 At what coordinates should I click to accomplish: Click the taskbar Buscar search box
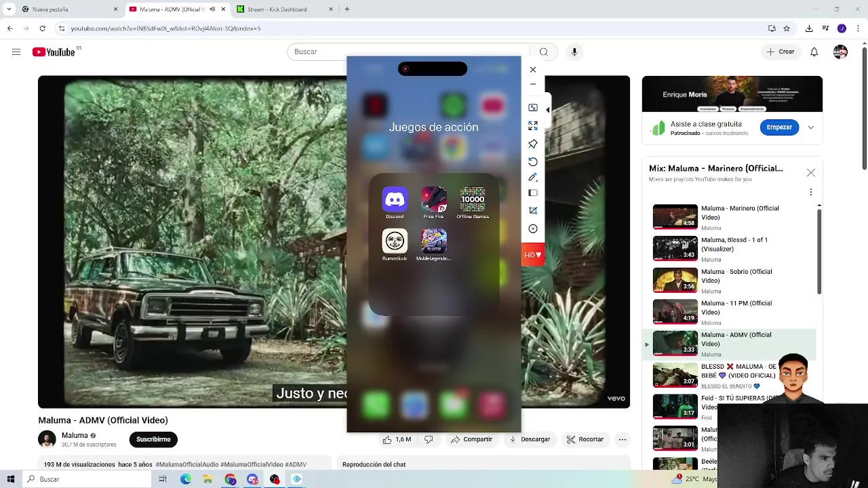87,479
